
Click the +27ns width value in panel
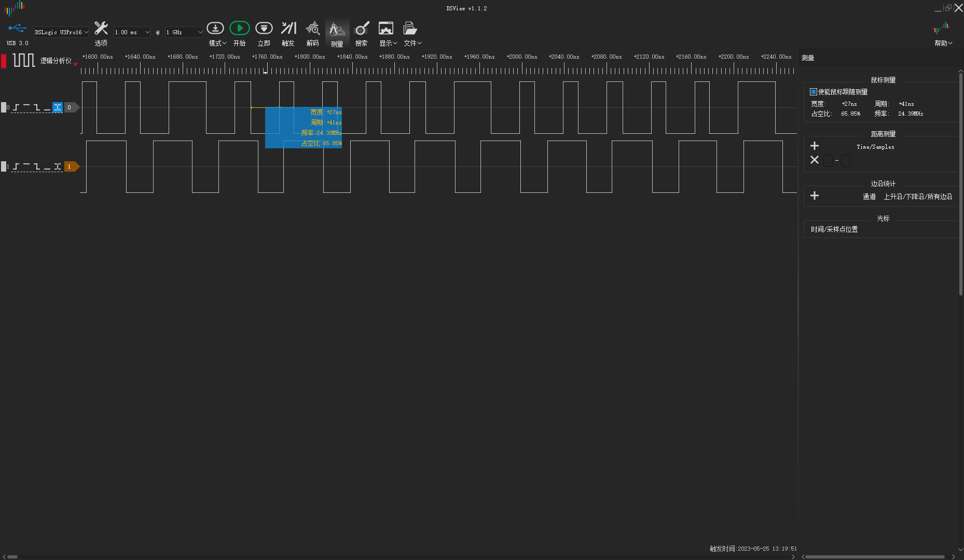click(849, 104)
